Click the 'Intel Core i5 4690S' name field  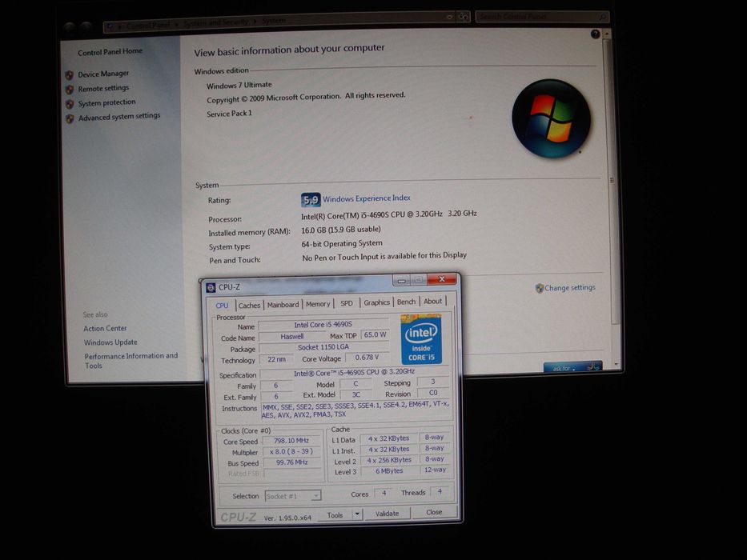click(x=323, y=325)
